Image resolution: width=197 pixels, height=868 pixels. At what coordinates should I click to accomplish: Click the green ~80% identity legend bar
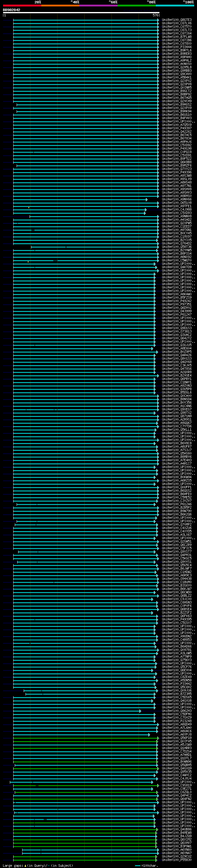(x=137, y=6)
